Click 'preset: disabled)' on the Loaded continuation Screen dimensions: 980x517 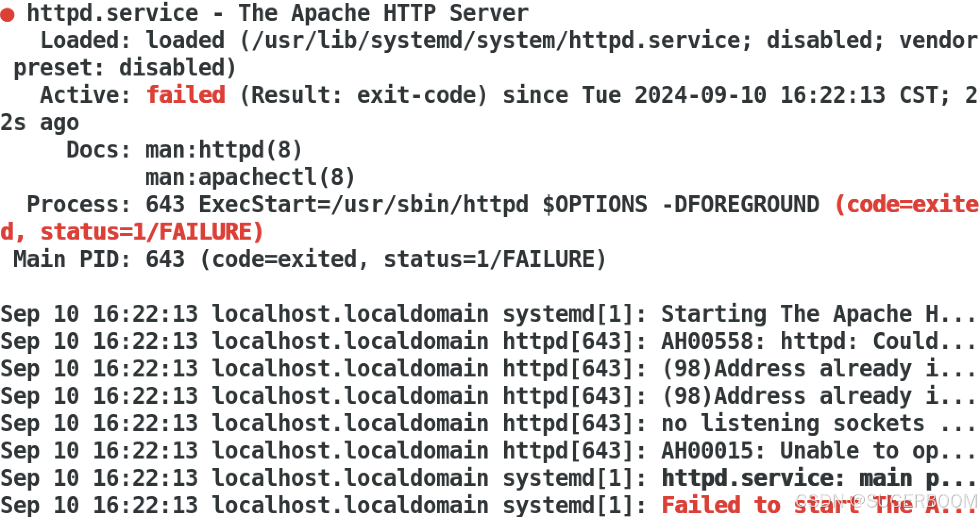(125, 68)
